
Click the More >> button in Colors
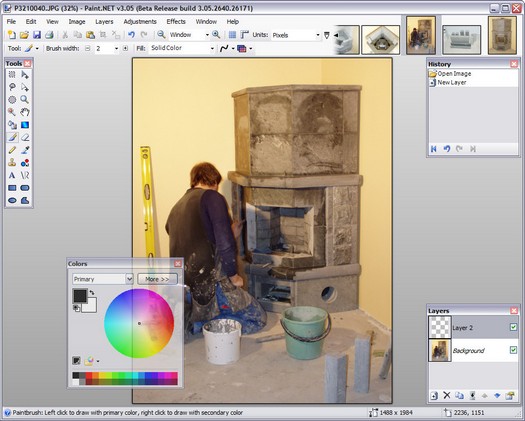(x=157, y=279)
